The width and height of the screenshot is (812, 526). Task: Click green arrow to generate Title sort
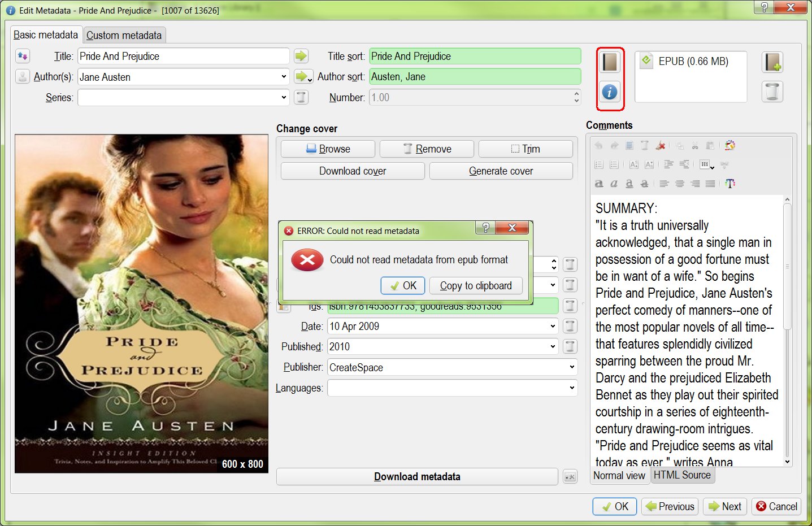(x=301, y=56)
